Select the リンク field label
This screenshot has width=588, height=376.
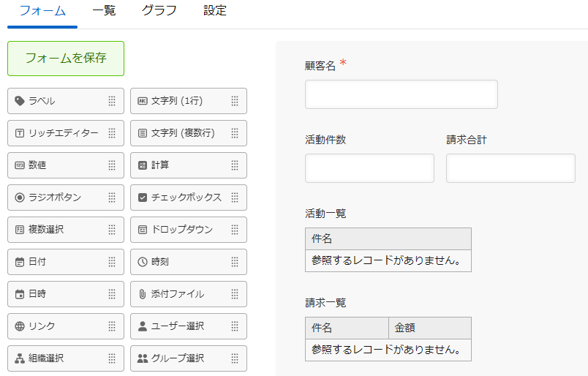coord(42,326)
